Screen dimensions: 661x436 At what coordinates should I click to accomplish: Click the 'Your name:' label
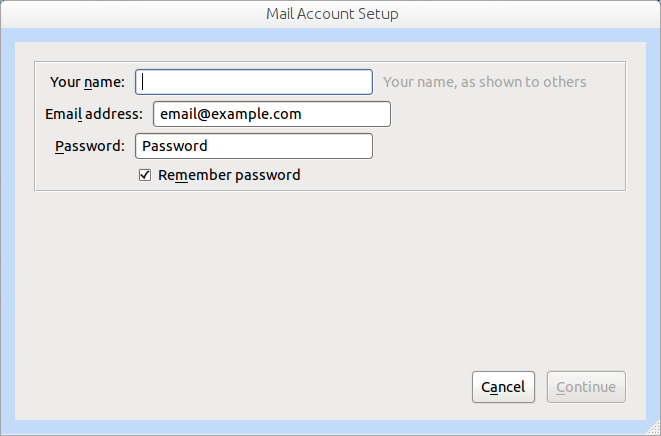87,82
